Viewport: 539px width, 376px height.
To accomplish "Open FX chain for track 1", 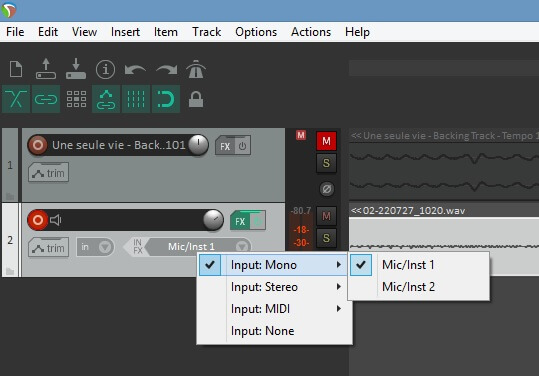I will tap(225, 146).
